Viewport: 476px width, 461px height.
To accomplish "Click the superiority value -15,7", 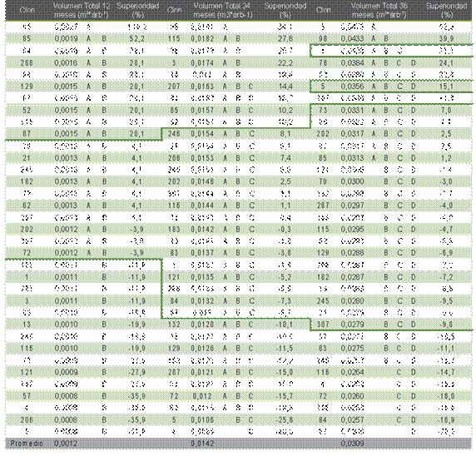I will tap(285, 396).
